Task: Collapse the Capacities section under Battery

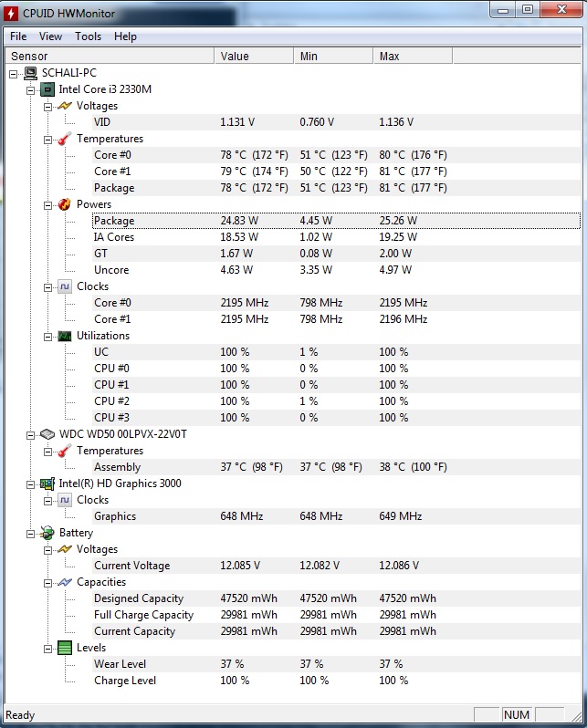Action: pos(48,582)
